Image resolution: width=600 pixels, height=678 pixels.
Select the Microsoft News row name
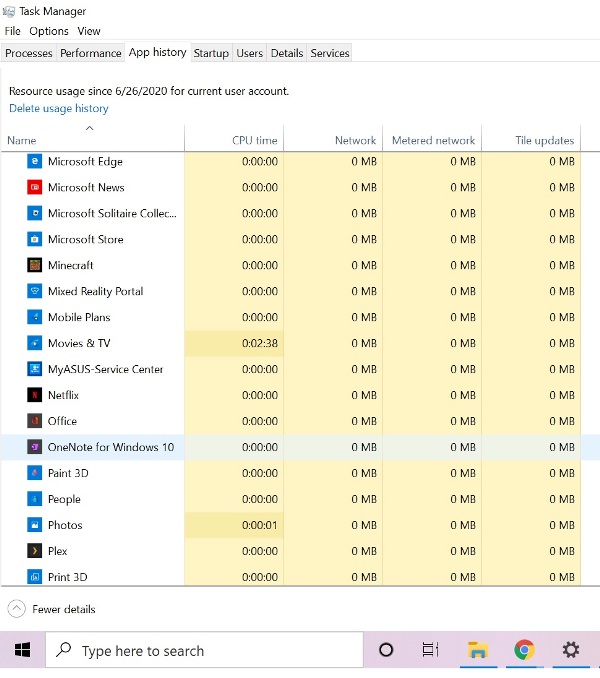86,187
